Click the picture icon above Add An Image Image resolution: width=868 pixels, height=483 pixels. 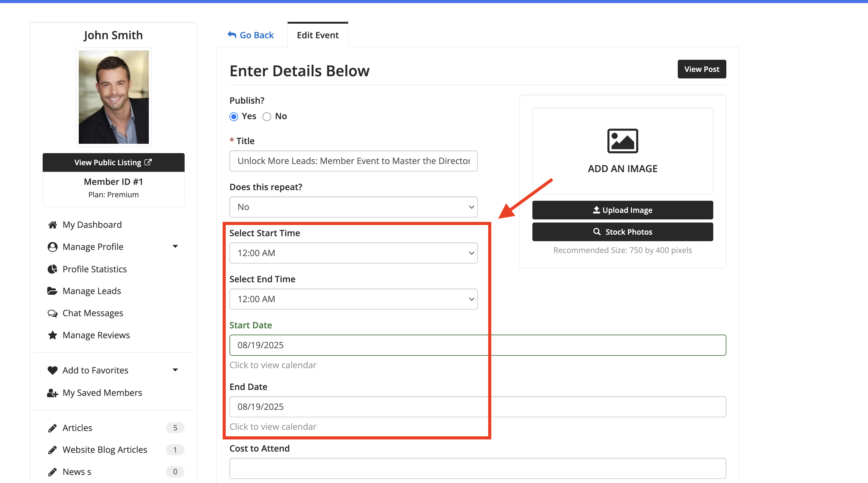[x=622, y=141]
